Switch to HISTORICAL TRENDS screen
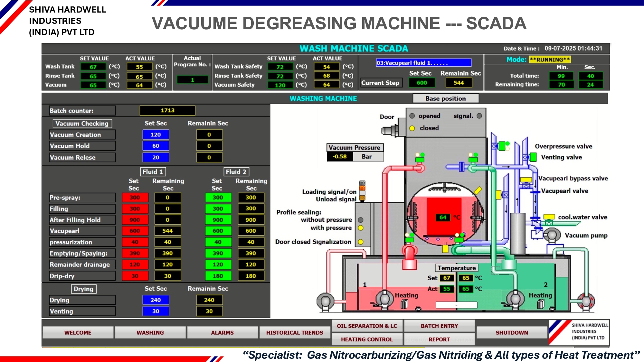Screen dimensions: 644x362 (294, 332)
